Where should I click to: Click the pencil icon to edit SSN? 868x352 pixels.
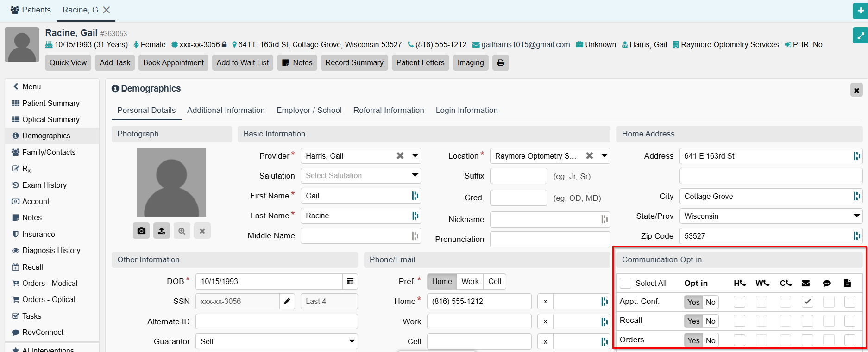[x=287, y=302]
